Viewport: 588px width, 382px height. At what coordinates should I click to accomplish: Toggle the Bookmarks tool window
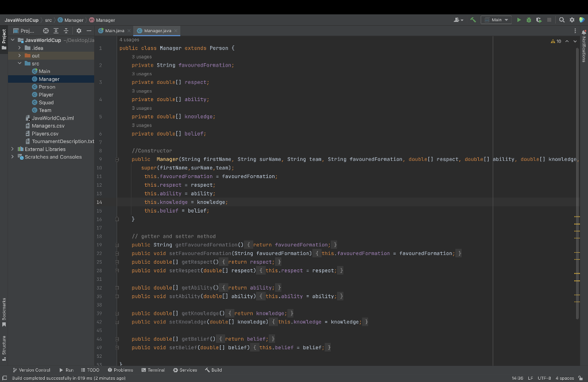point(4,312)
